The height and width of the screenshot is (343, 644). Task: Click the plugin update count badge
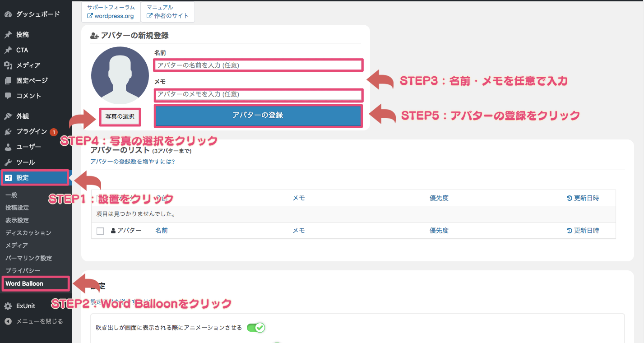[x=53, y=132]
